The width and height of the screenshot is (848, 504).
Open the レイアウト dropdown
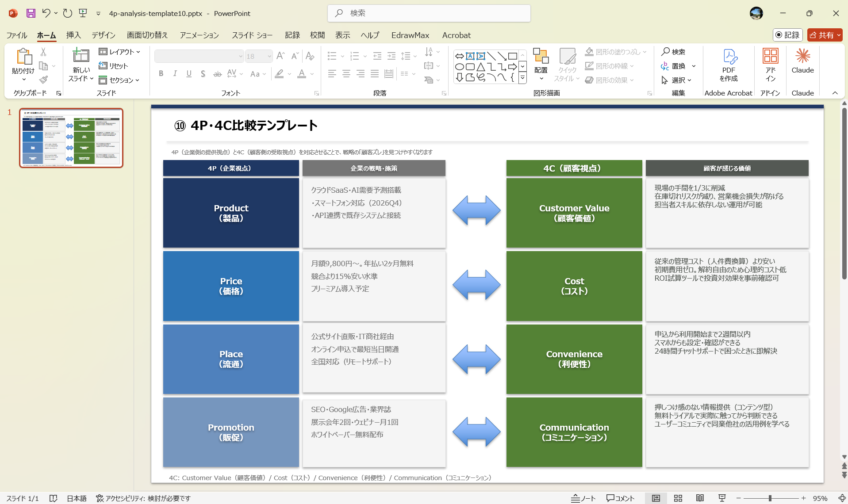click(119, 52)
